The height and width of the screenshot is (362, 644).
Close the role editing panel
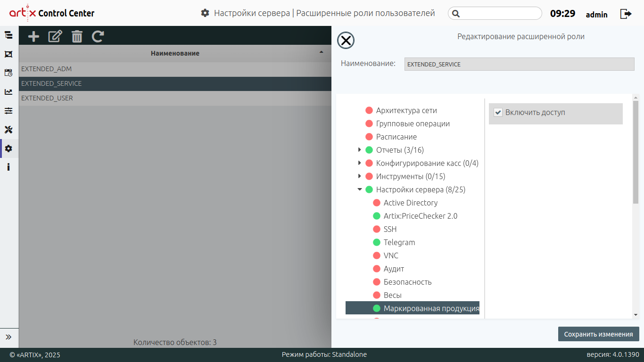click(x=346, y=41)
